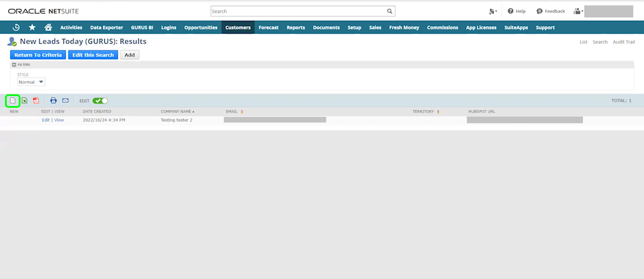Open the Audit Trail link
Image resolution: width=644 pixels, height=279 pixels.
click(x=624, y=42)
